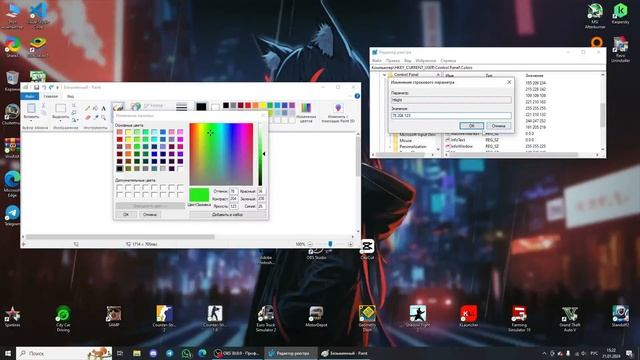Open Edit with Paint 3D icon
The width and height of the screenshot is (640, 360).
click(x=338, y=108)
